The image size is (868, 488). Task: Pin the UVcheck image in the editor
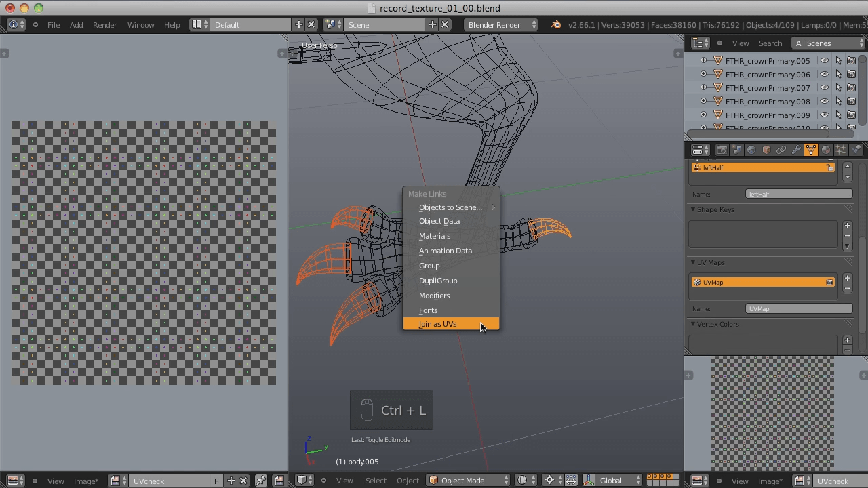pos(260,481)
